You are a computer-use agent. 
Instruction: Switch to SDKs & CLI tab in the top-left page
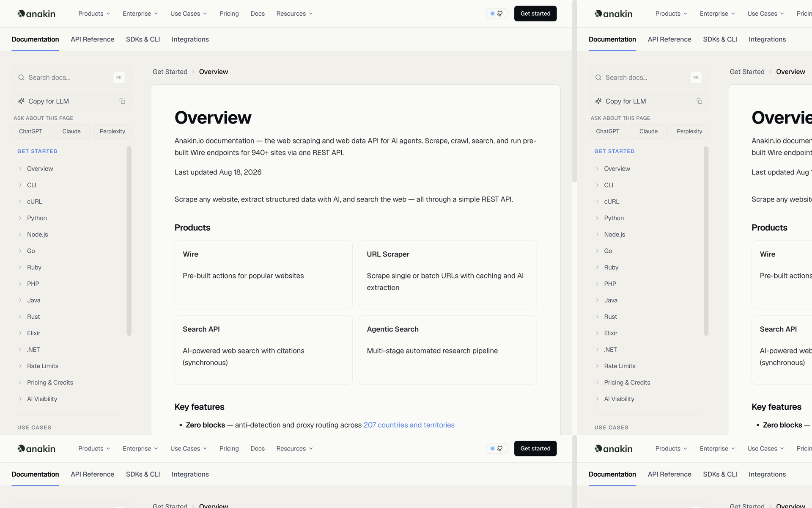[x=143, y=39]
